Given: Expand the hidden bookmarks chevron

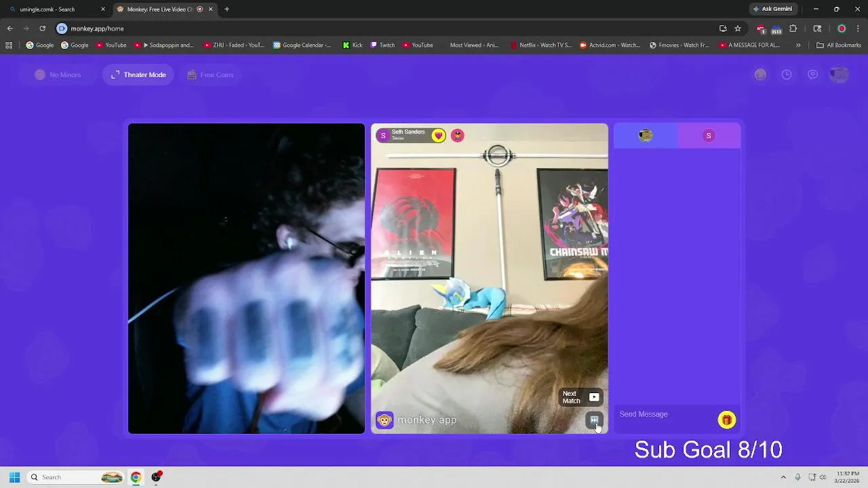Looking at the screenshot, I should pos(798,45).
